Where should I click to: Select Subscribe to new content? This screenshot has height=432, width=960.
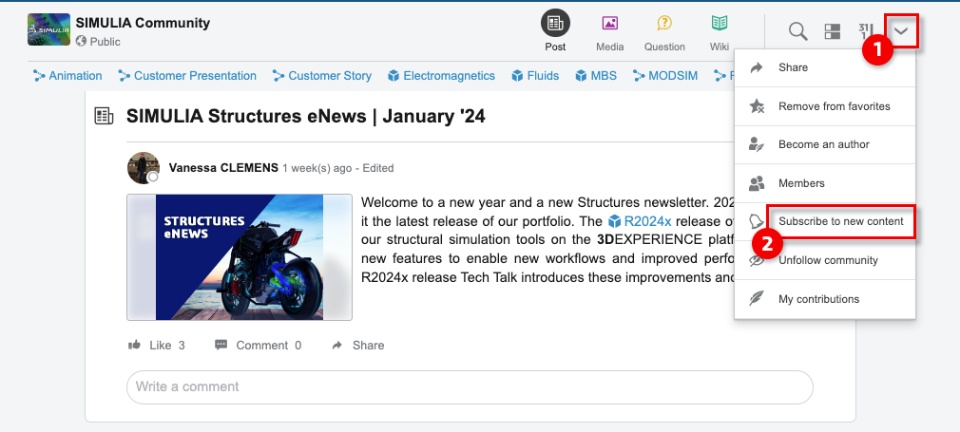coord(841,222)
